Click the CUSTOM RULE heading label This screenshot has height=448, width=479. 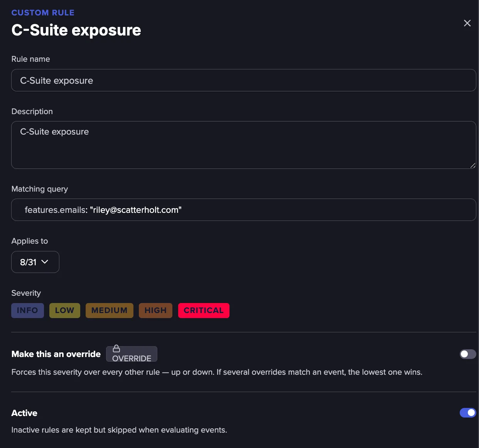click(43, 13)
